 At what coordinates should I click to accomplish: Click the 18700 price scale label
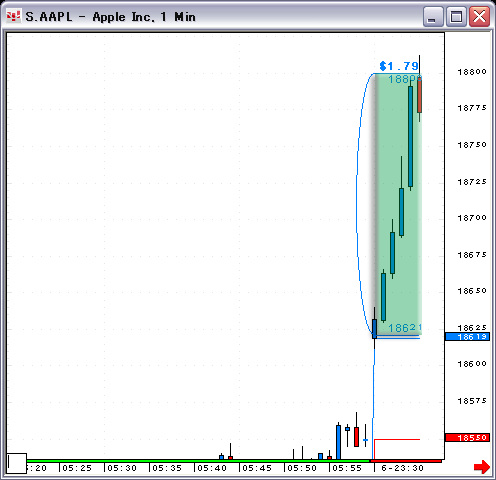tap(472, 218)
